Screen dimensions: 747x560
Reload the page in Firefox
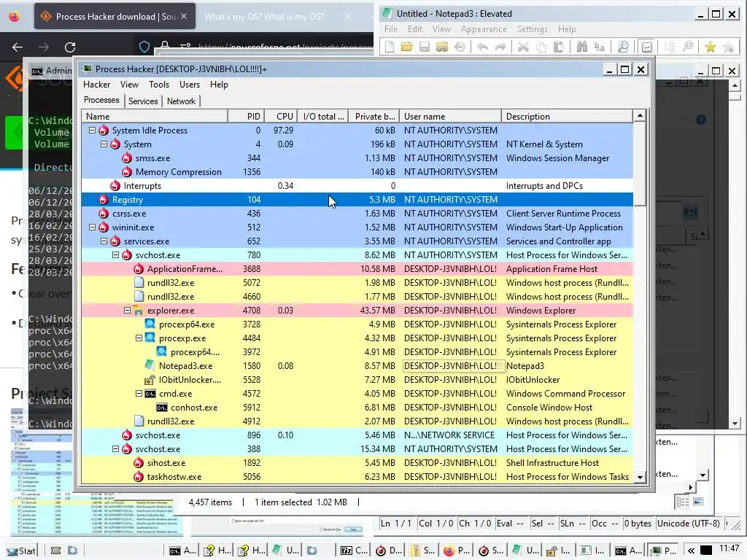tap(70, 47)
